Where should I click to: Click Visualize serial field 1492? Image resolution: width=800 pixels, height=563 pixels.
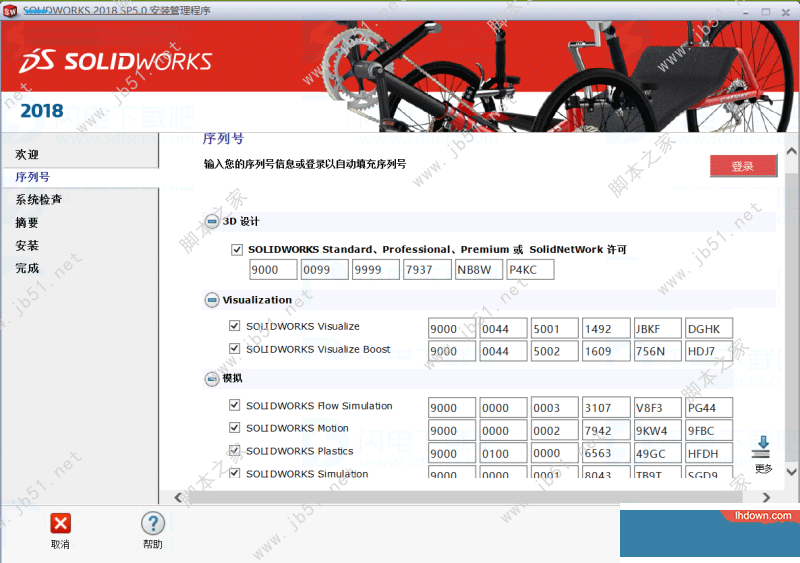tap(606, 329)
